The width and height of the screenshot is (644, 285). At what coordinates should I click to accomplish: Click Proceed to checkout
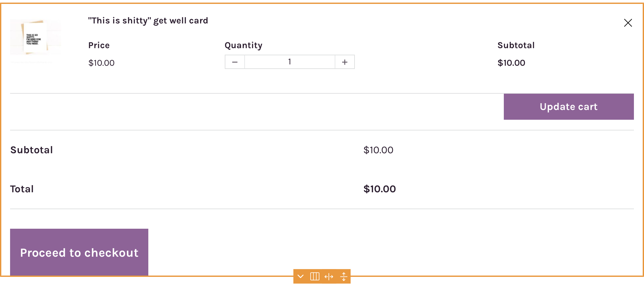click(79, 252)
